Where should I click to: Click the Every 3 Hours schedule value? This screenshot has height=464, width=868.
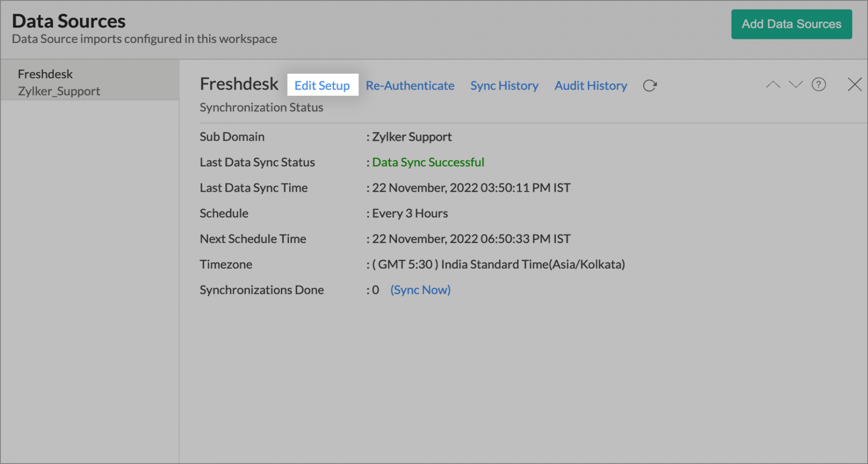click(410, 213)
